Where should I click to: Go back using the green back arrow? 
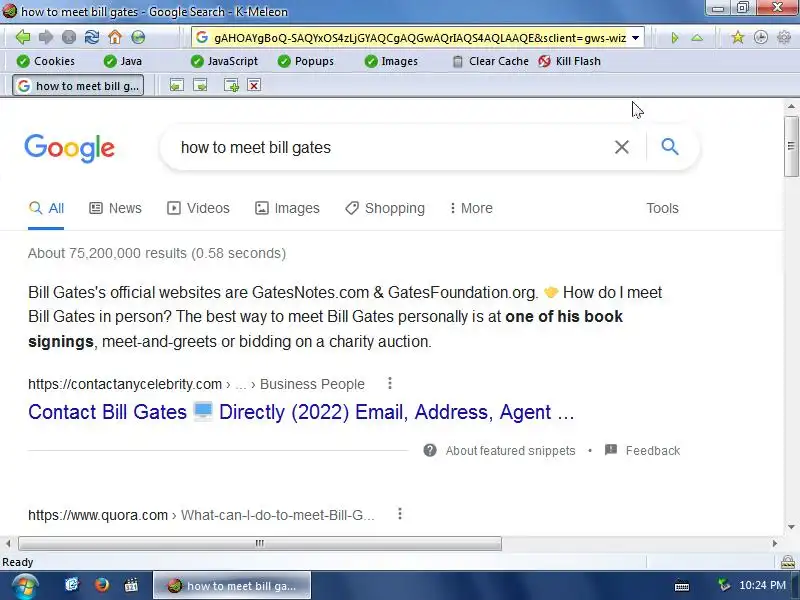[x=22, y=37]
